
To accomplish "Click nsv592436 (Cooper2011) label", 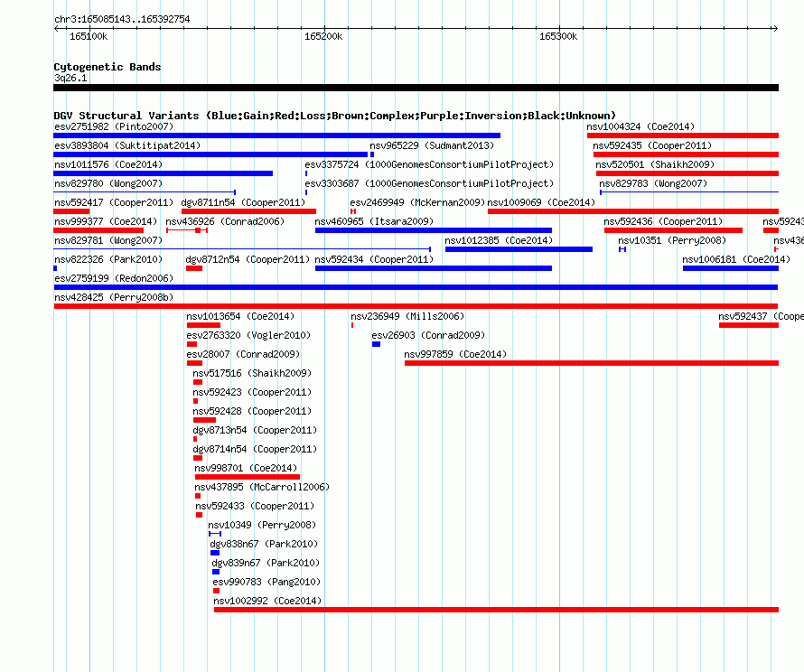I will (x=663, y=221).
